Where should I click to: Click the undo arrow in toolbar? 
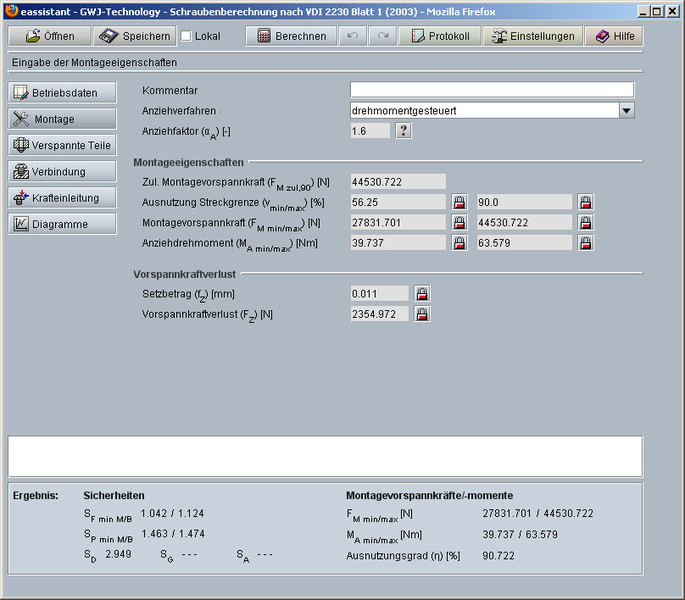coord(351,36)
